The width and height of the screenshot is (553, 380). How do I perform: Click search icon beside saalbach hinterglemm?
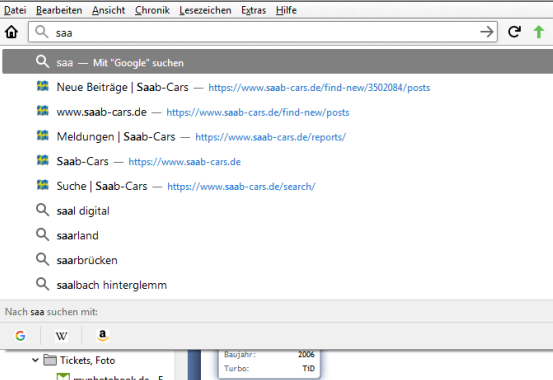(x=42, y=284)
